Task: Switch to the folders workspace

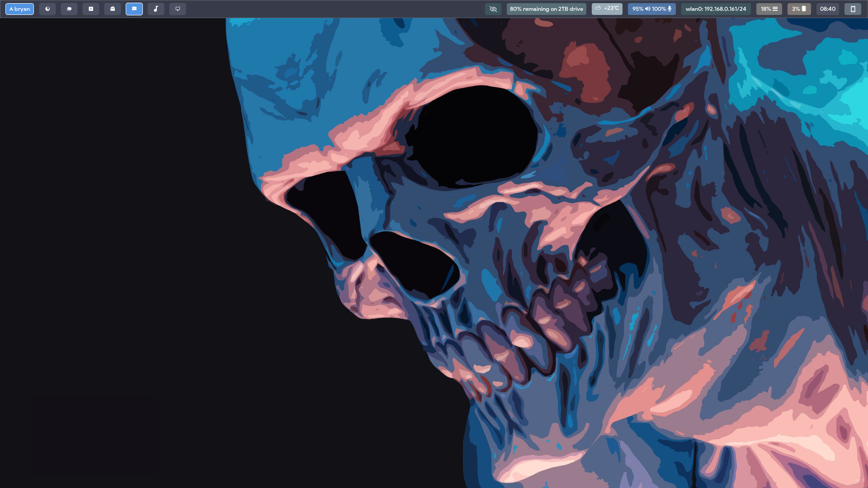Action: 69,9
